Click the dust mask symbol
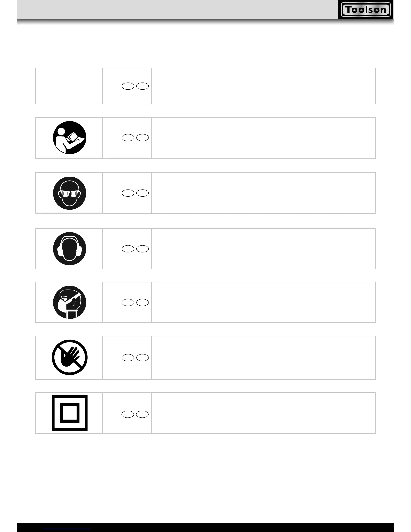Viewport: 411px width, 532px height. coord(70,302)
